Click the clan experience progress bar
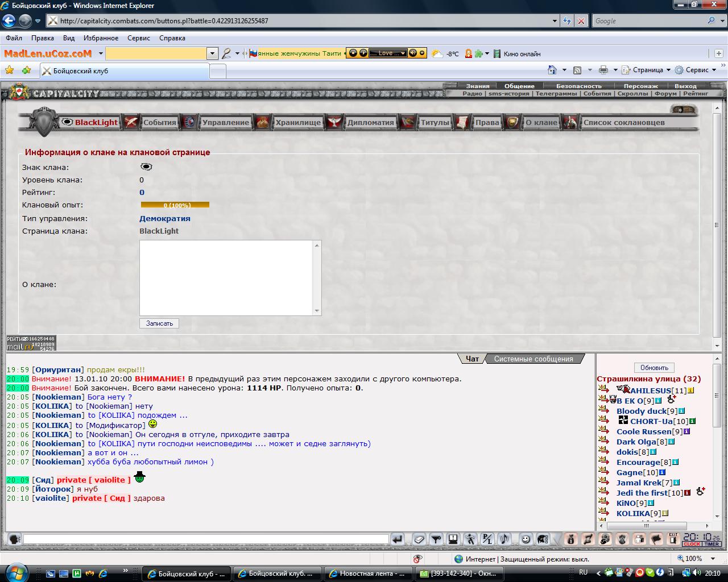728x582 pixels. pyautogui.click(x=175, y=205)
